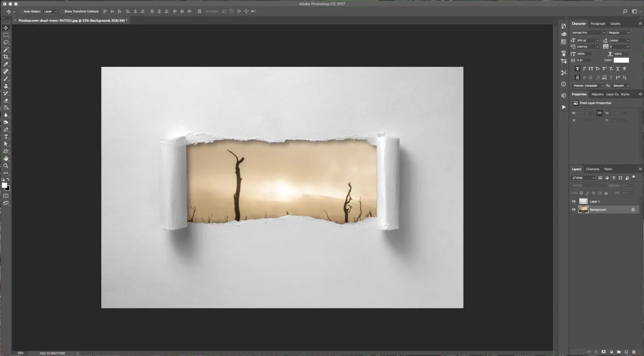The width and height of the screenshot is (644, 356).
Task: Toggle Faux Italic in Character panel
Action: (x=584, y=69)
